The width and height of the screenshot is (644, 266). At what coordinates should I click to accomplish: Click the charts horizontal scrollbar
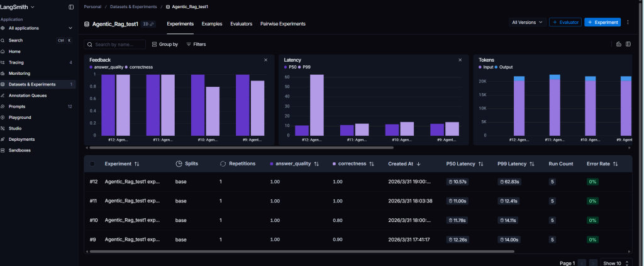[x=241, y=147]
